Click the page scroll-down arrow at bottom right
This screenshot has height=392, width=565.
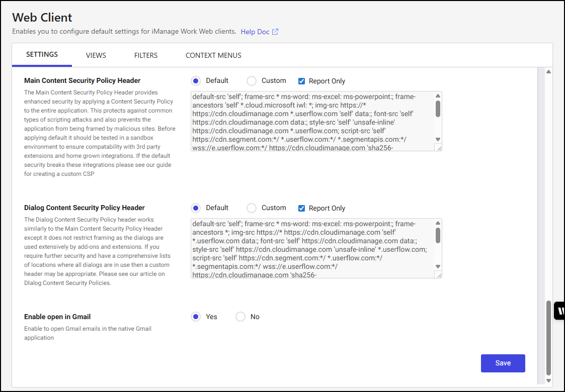(548, 381)
